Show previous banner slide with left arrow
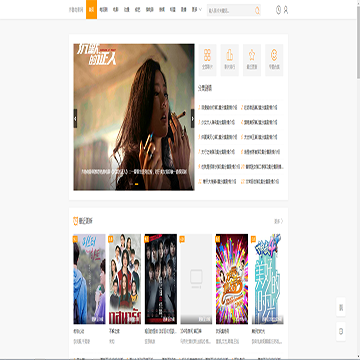This screenshot has width=360, height=360. 75,118
